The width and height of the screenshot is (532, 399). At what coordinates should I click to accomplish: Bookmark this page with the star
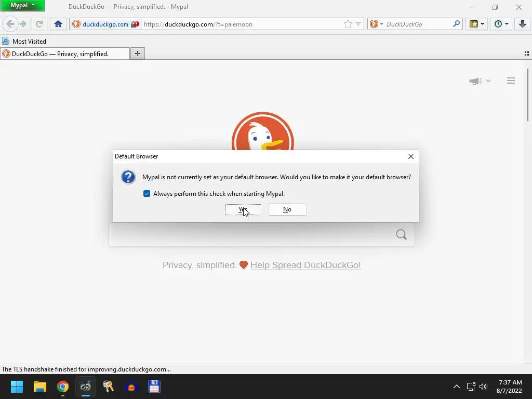click(348, 24)
